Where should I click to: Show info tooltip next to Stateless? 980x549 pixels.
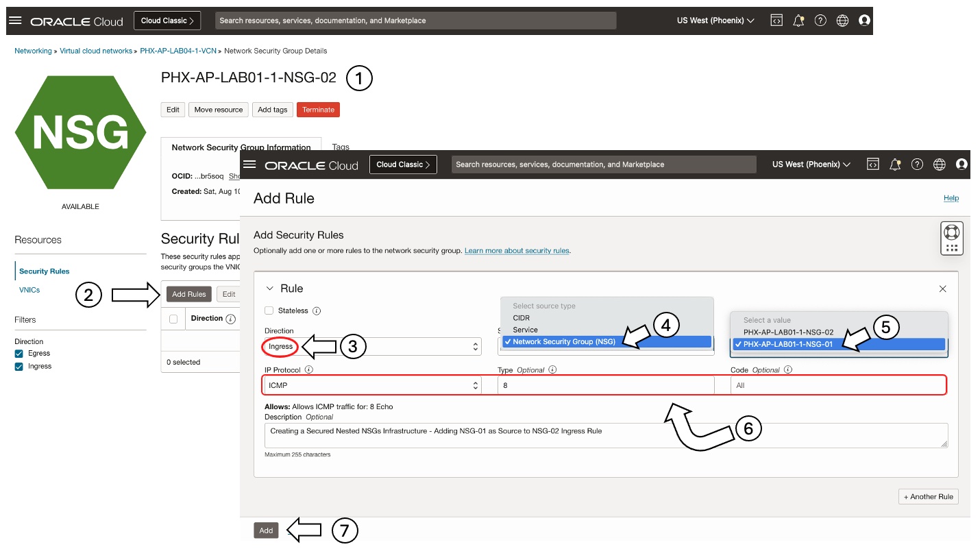point(317,310)
